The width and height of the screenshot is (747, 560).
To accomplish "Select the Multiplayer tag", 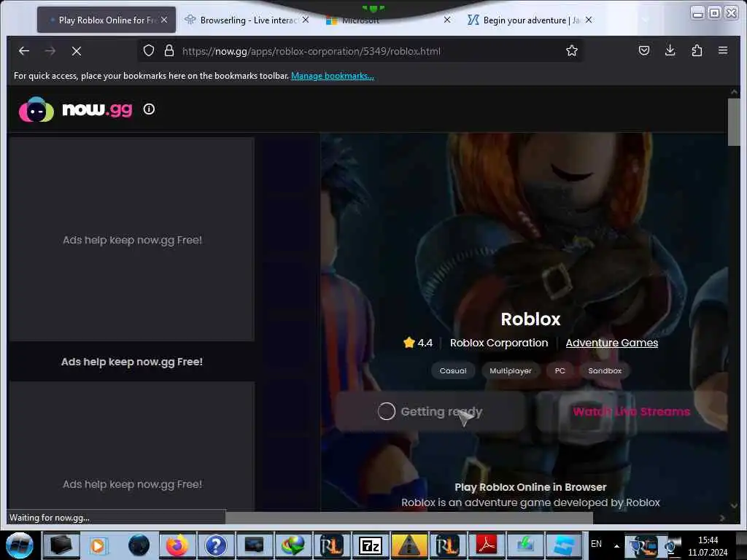I will pyautogui.click(x=510, y=370).
